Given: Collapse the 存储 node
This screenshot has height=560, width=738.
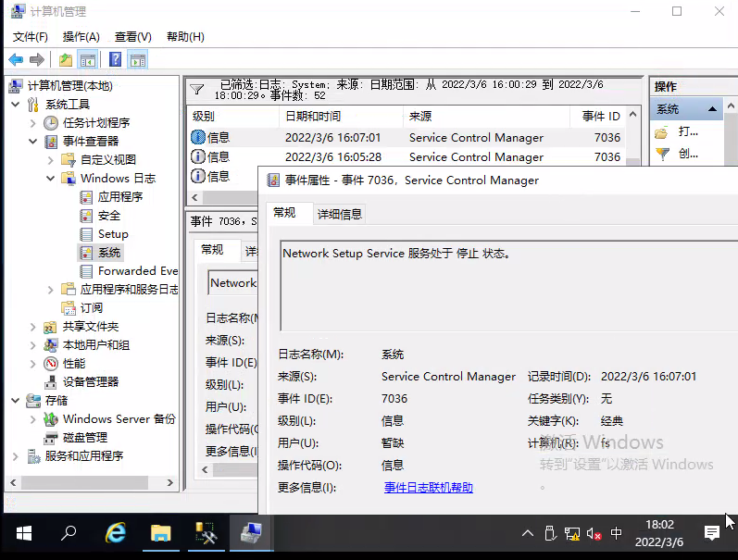Looking at the screenshot, I should [16, 401].
